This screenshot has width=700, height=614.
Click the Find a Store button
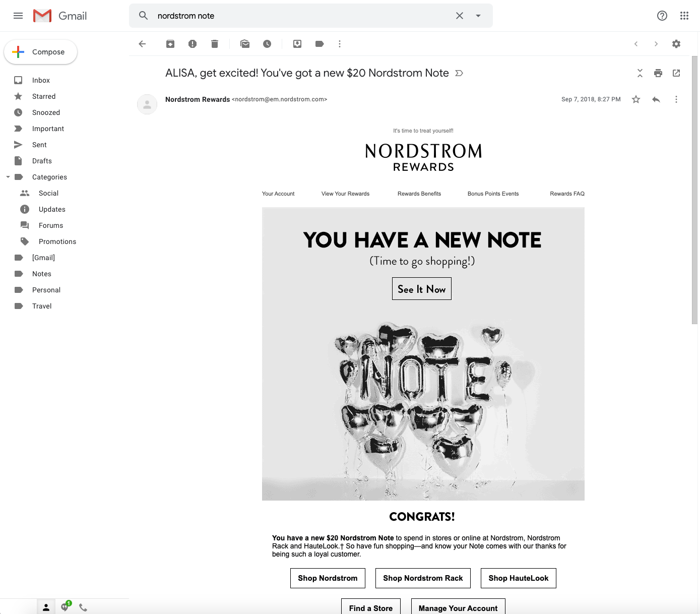[371, 606]
